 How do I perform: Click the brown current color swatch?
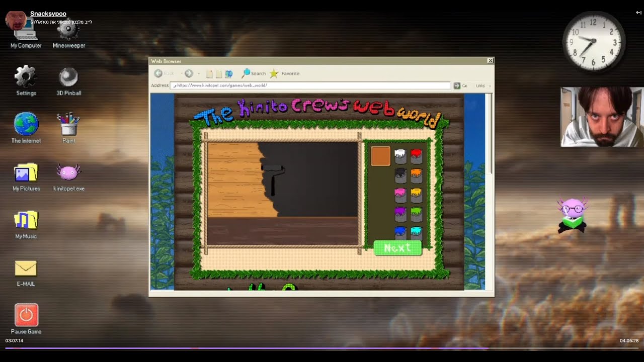tap(380, 156)
